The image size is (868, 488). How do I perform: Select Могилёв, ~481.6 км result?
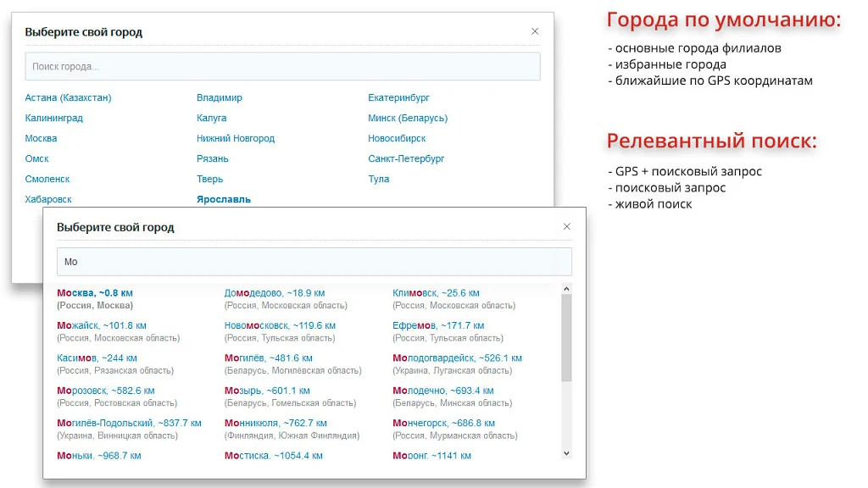point(269,358)
